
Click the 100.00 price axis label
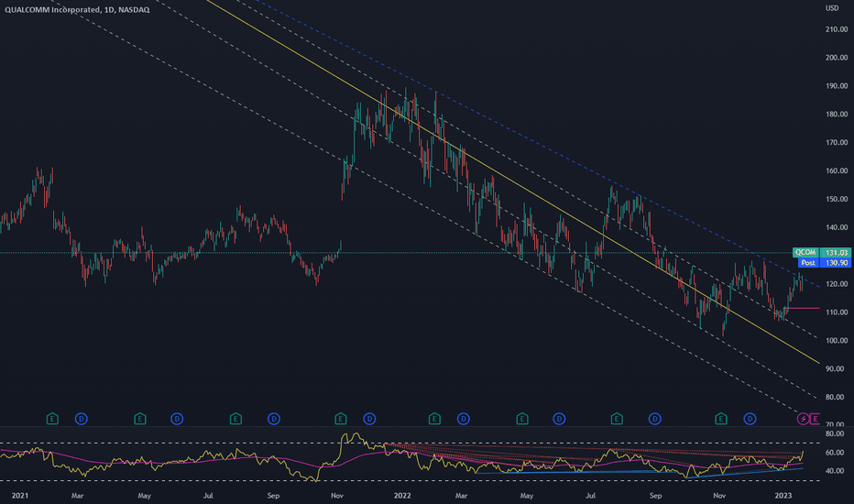point(836,341)
